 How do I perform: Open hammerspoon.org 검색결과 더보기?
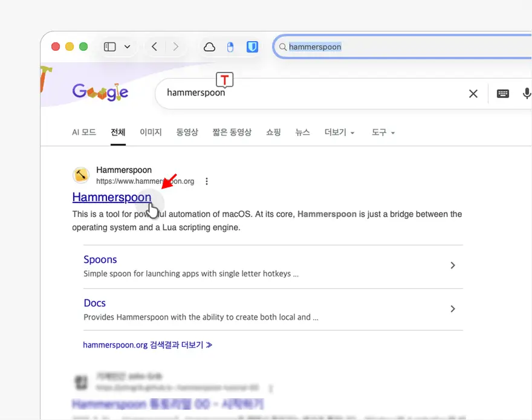click(x=148, y=345)
